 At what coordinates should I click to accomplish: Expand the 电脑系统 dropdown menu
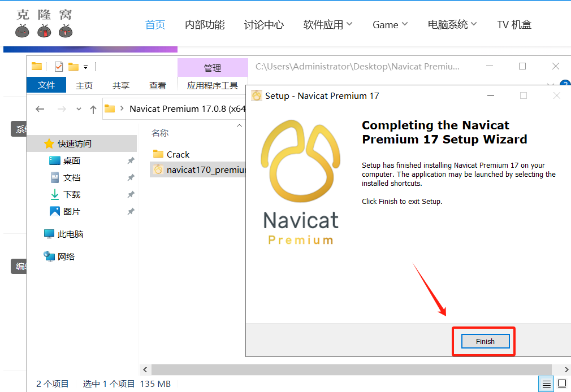click(x=452, y=25)
